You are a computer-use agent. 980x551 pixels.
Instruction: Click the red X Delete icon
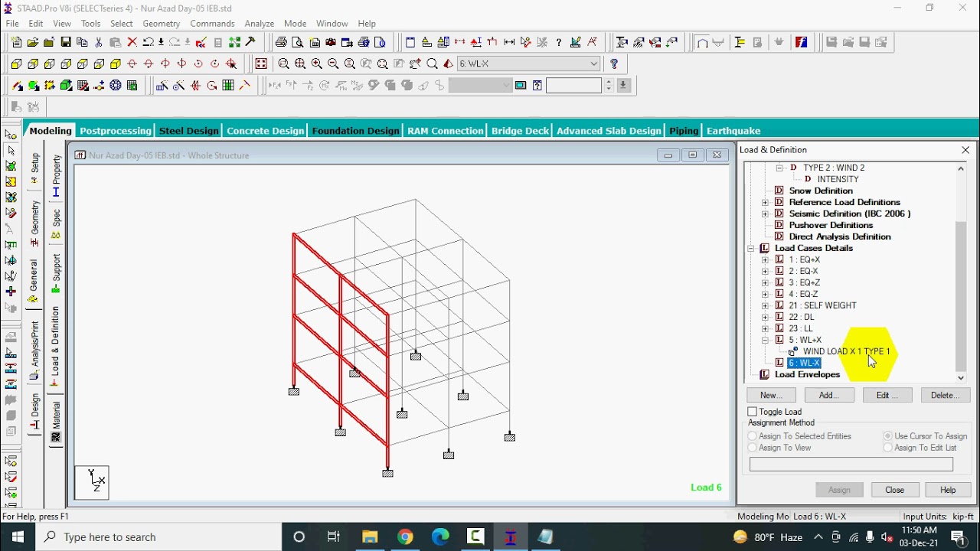click(x=132, y=43)
